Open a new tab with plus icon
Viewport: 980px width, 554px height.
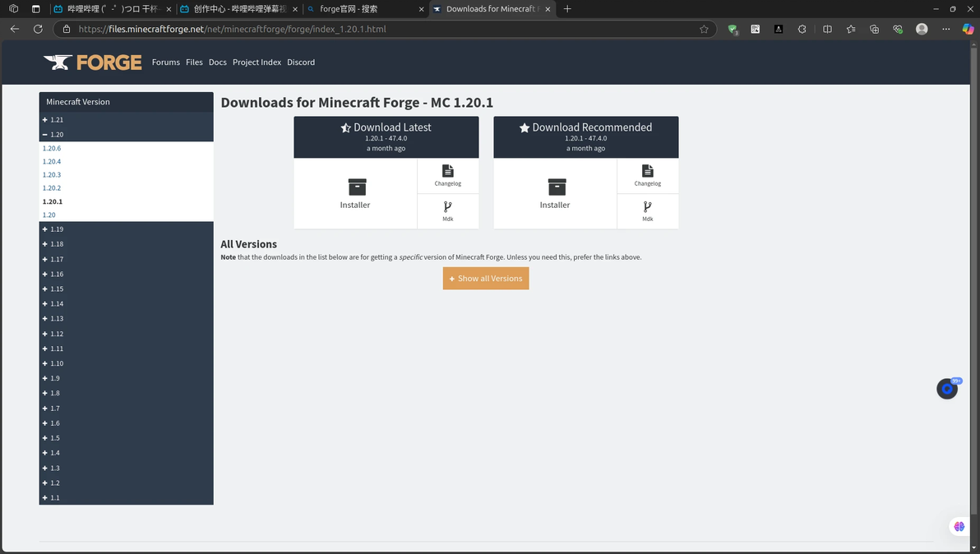567,9
